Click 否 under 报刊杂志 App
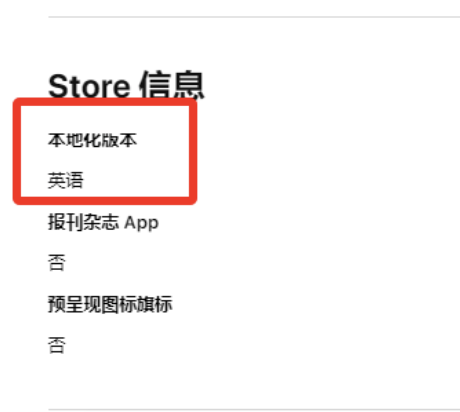The height and width of the screenshot is (412, 460). 57,262
